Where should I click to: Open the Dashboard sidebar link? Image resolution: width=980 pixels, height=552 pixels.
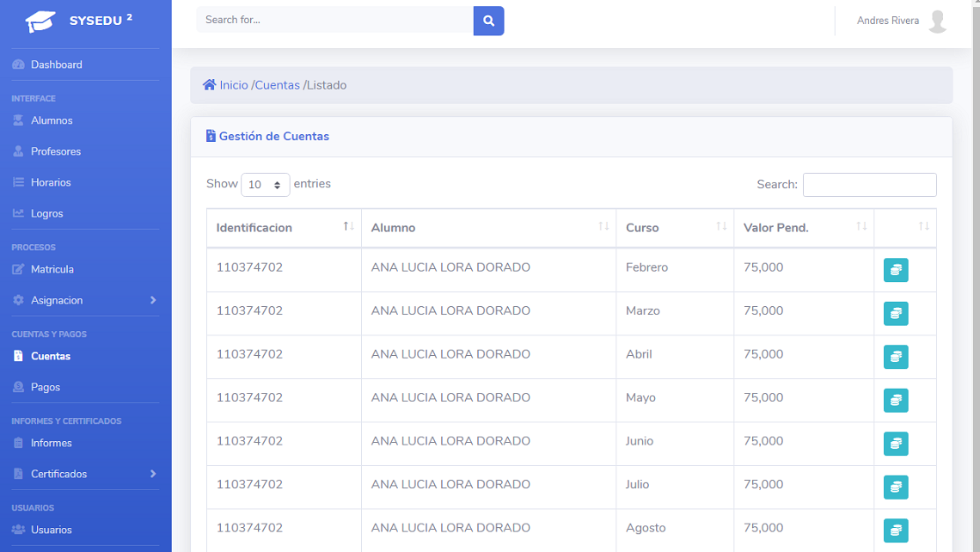click(56, 64)
